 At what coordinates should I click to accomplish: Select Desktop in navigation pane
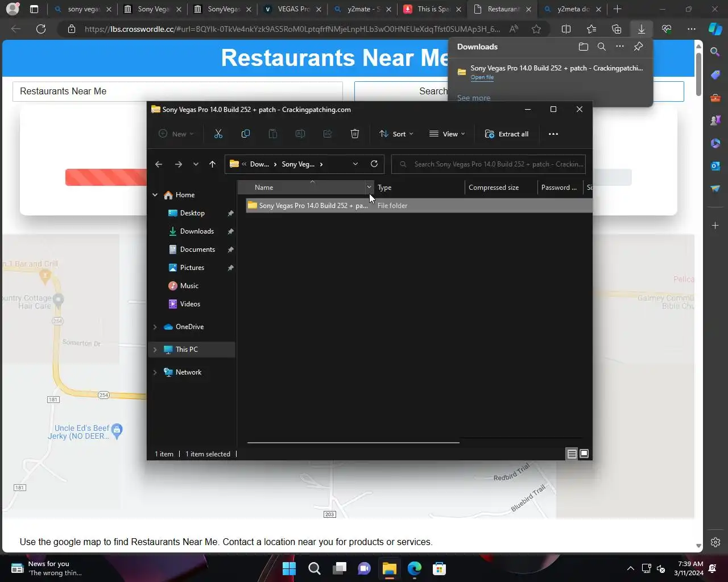point(192,213)
